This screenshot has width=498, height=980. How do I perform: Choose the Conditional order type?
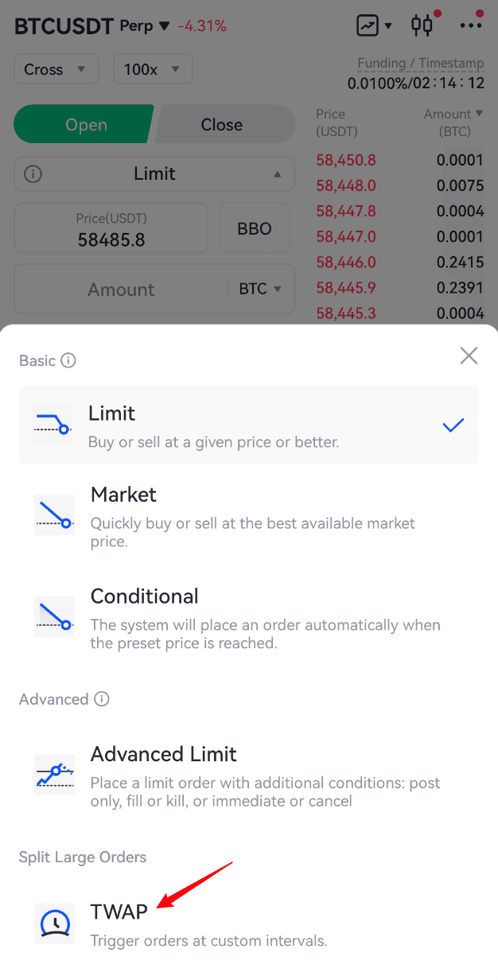click(x=248, y=616)
